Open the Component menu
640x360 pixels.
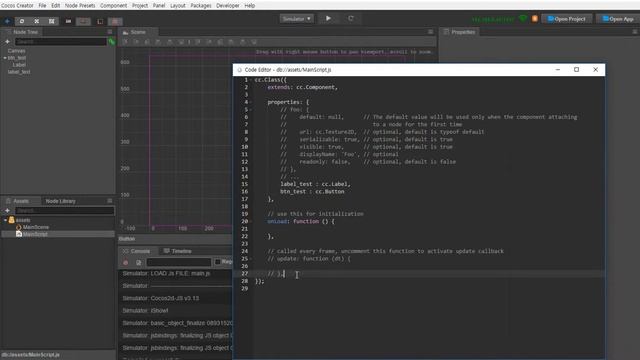[x=113, y=6]
